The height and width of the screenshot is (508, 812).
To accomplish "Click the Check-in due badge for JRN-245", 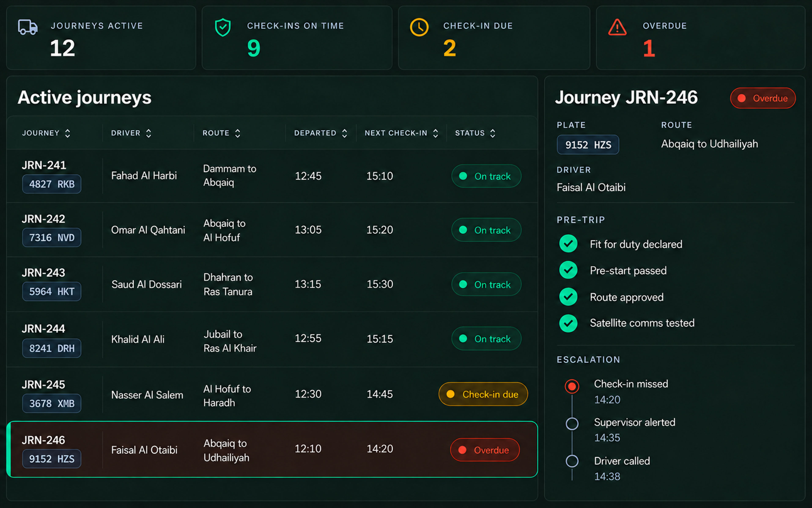I will 483,394.
